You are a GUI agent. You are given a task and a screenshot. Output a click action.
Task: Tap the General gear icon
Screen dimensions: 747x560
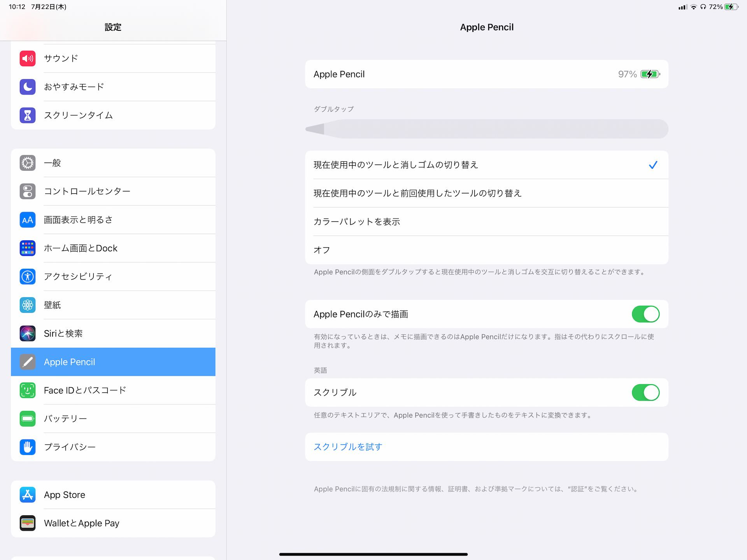coord(28,163)
